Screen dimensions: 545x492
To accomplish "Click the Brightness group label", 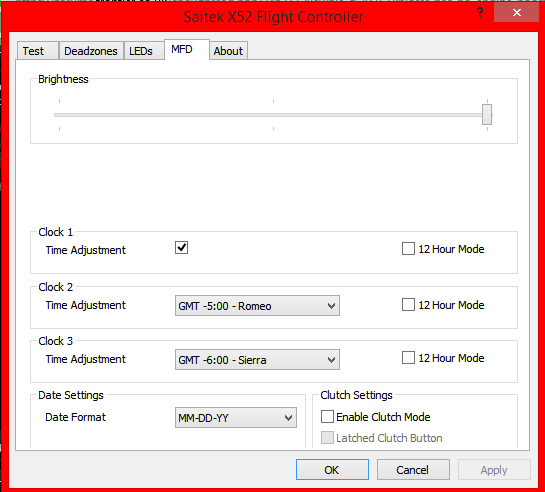I will (63, 79).
